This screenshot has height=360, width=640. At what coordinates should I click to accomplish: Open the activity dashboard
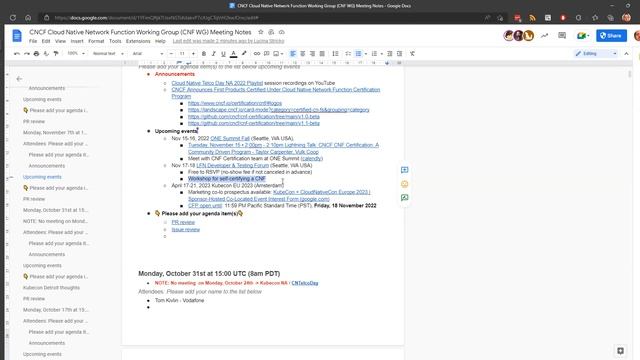(544, 36)
